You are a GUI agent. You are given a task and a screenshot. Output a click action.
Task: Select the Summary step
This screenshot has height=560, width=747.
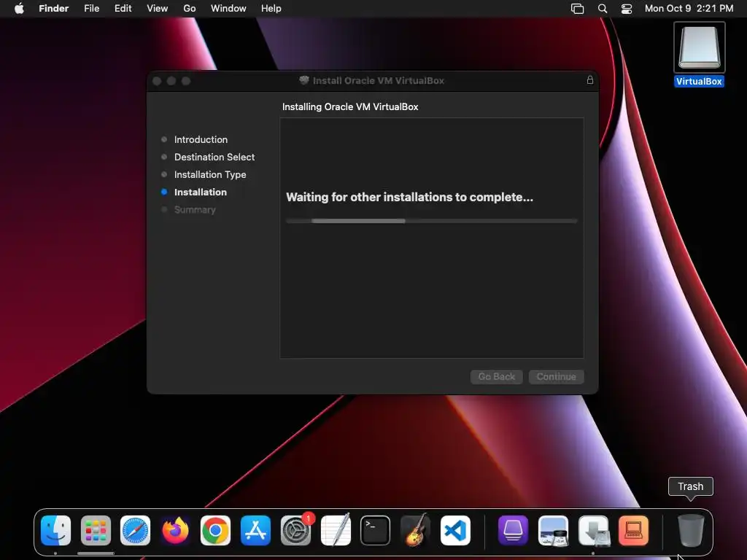195,209
